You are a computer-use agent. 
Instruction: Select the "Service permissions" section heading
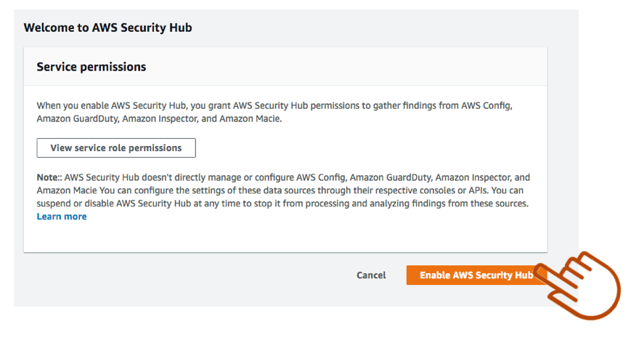tap(91, 67)
